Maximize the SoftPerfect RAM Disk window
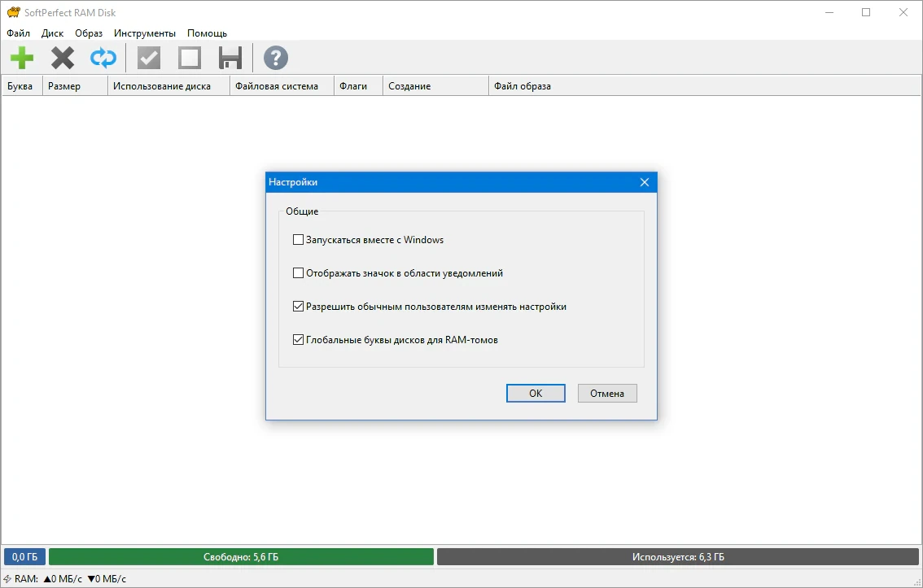 tap(866, 12)
